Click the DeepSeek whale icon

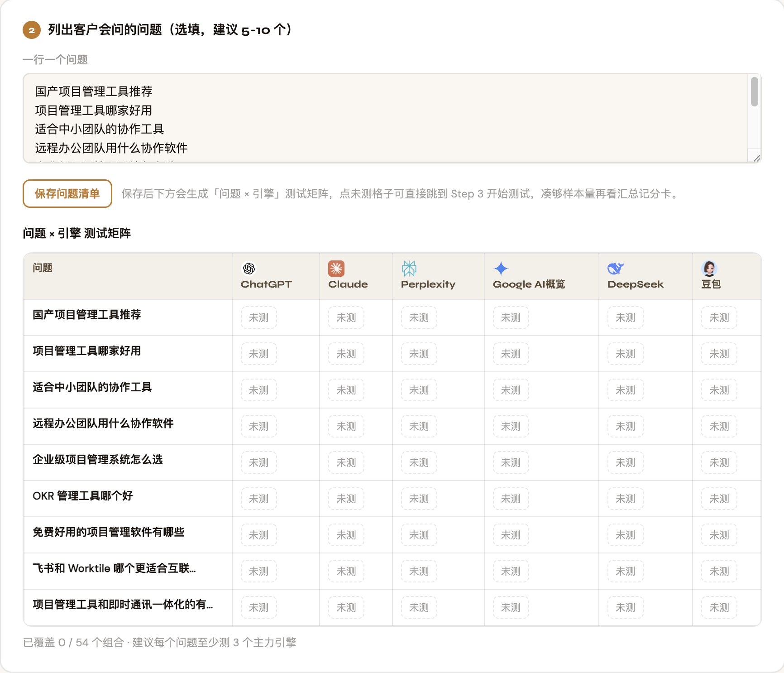click(x=616, y=269)
